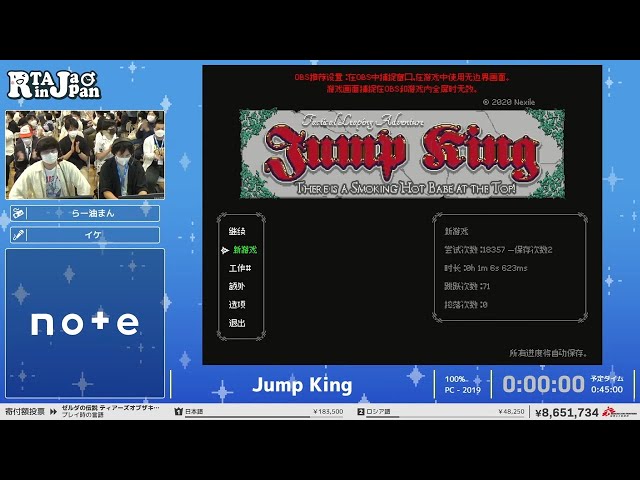Screen dimensions: 640x480
Task: Click the webcam feed of the runners
Action: point(85,155)
